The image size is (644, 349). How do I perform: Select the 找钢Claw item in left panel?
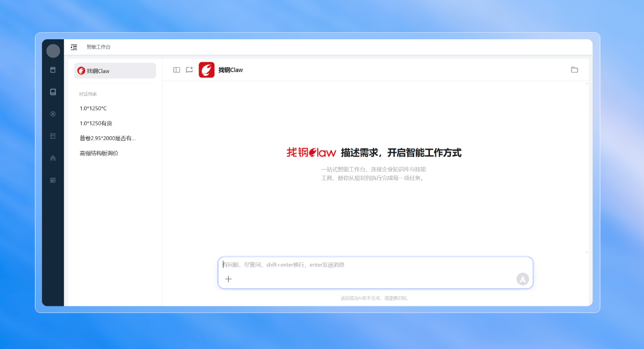pos(115,71)
